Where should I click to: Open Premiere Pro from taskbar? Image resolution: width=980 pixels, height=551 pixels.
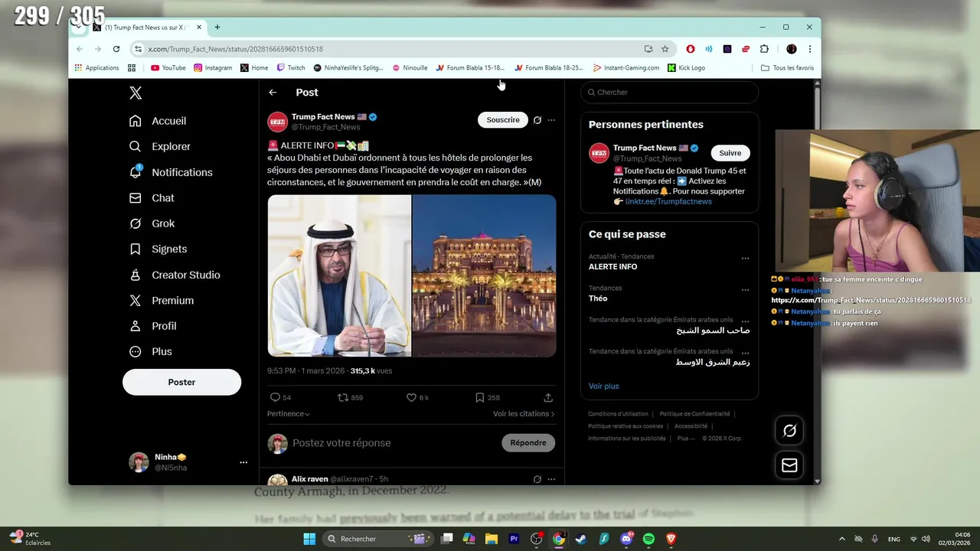(514, 539)
